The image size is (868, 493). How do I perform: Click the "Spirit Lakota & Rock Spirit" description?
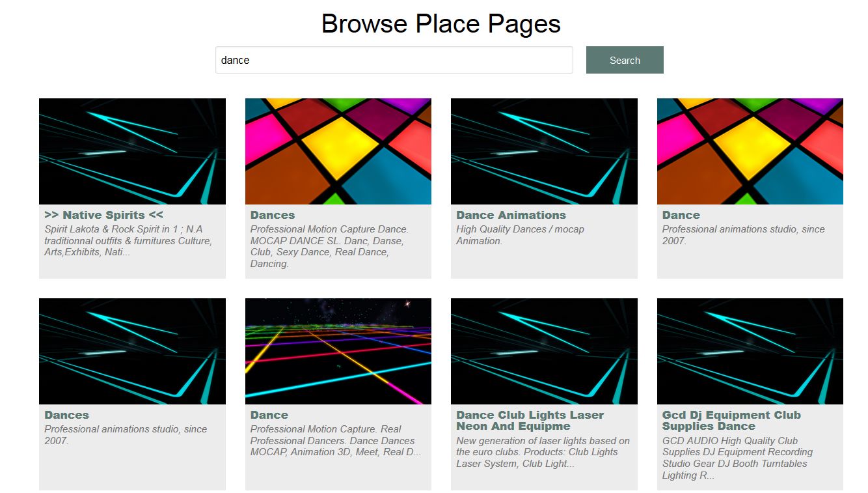[128, 240]
